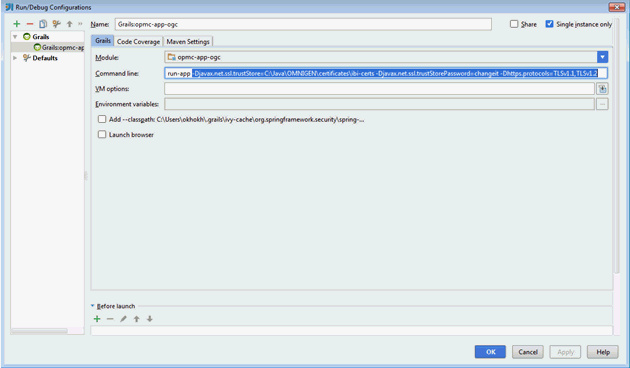The image size is (630, 368).
Task: Select Defaults item in tree
Action: pyautogui.click(x=45, y=58)
